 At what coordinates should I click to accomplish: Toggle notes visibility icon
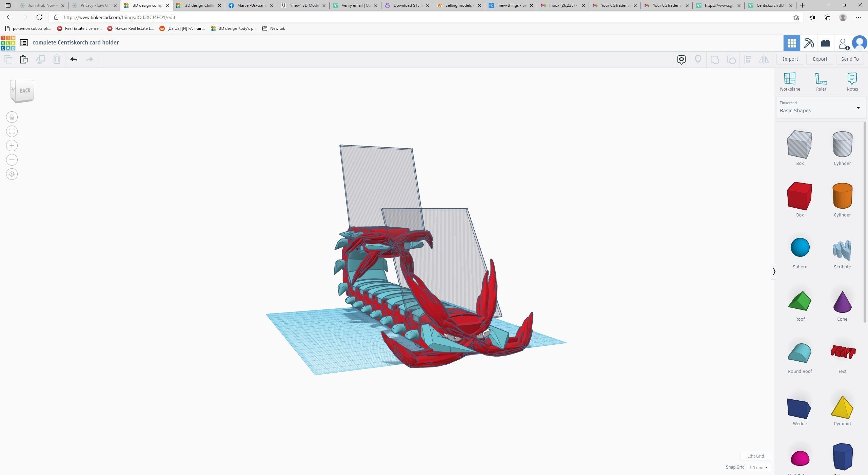click(682, 60)
